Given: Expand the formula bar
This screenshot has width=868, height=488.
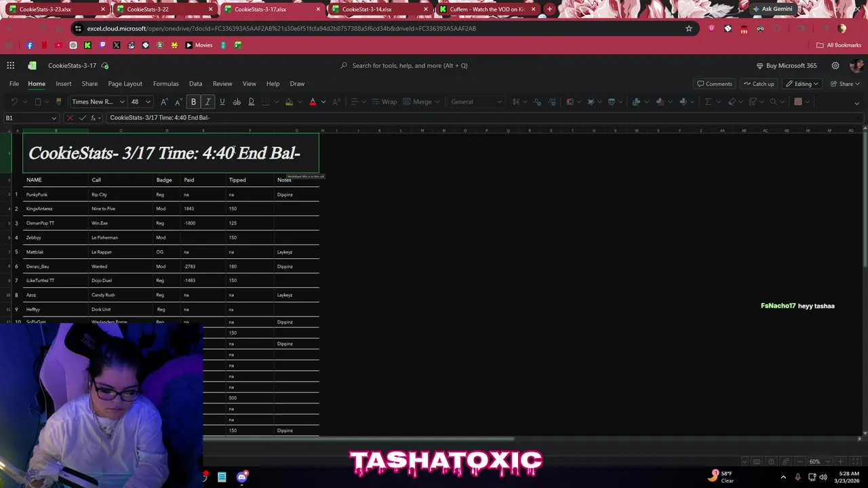Looking at the screenshot, I should click(859, 118).
